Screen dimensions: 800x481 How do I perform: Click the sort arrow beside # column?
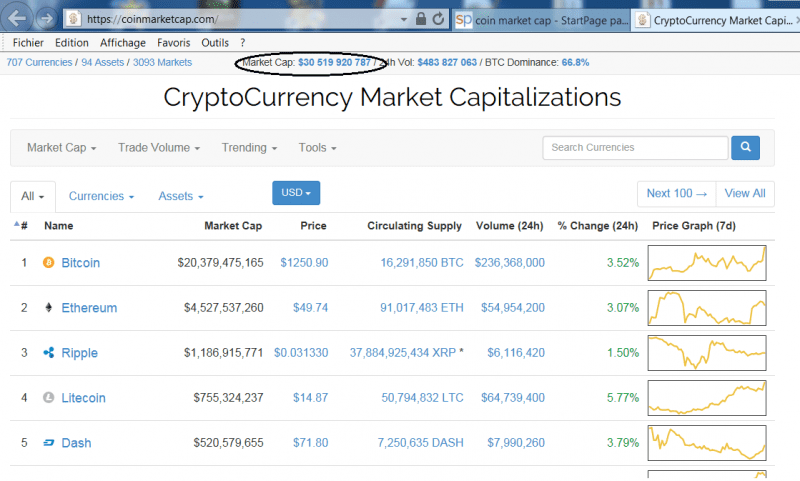pyautogui.click(x=16, y=224)
